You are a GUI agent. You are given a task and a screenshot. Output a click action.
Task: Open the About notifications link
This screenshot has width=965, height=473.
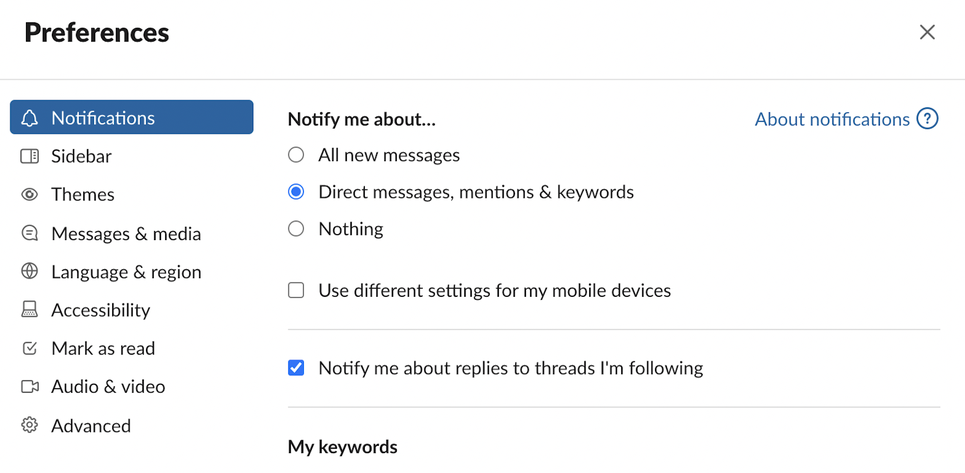(832, 119)
